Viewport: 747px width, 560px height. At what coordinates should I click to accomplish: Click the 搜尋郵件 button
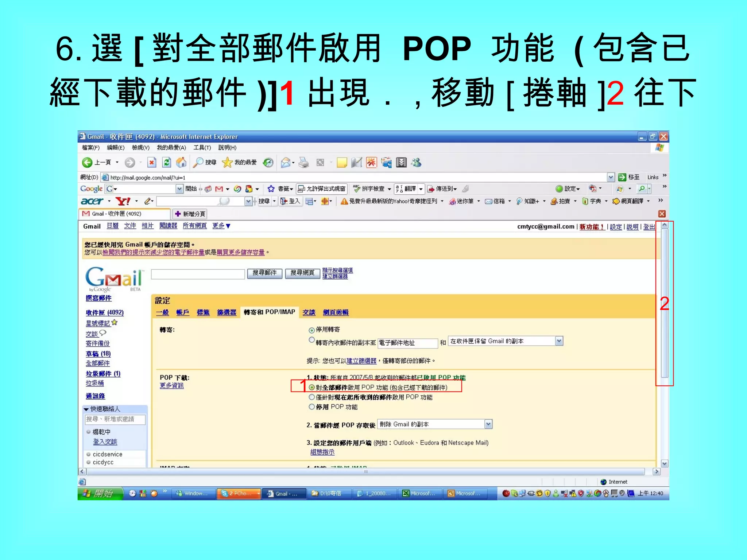coord(265,273)
